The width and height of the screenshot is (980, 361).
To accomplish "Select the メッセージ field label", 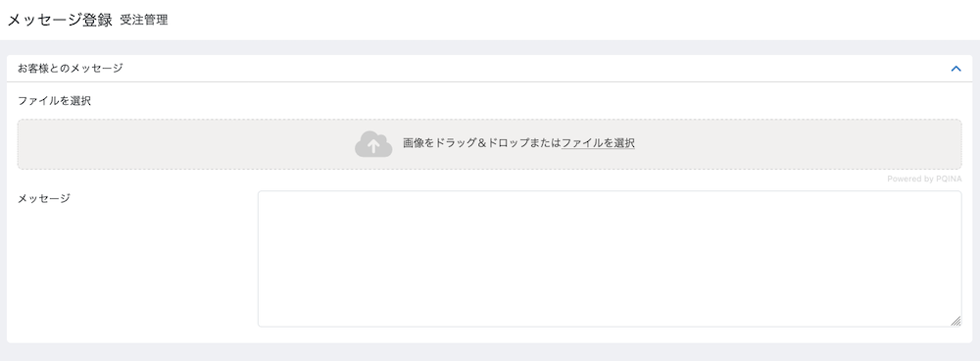I will click(x=44, y=198).
